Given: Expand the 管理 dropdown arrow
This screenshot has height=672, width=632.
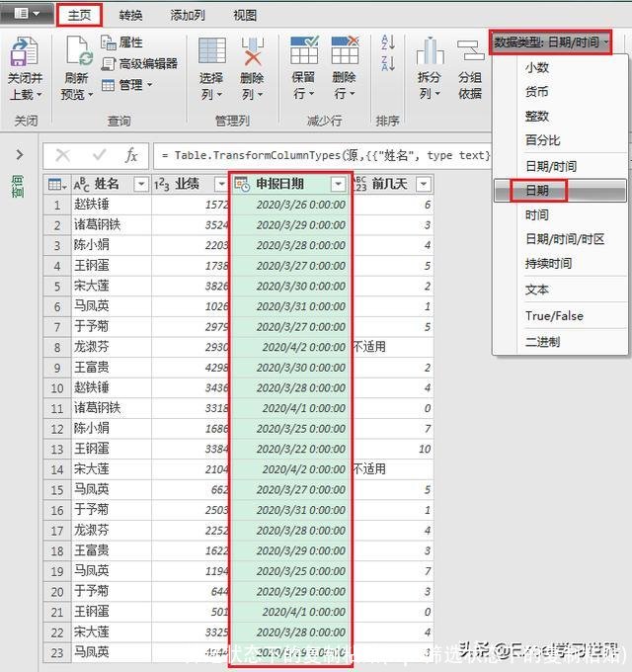Looking at the screenshot, I should tap(149, 85).
